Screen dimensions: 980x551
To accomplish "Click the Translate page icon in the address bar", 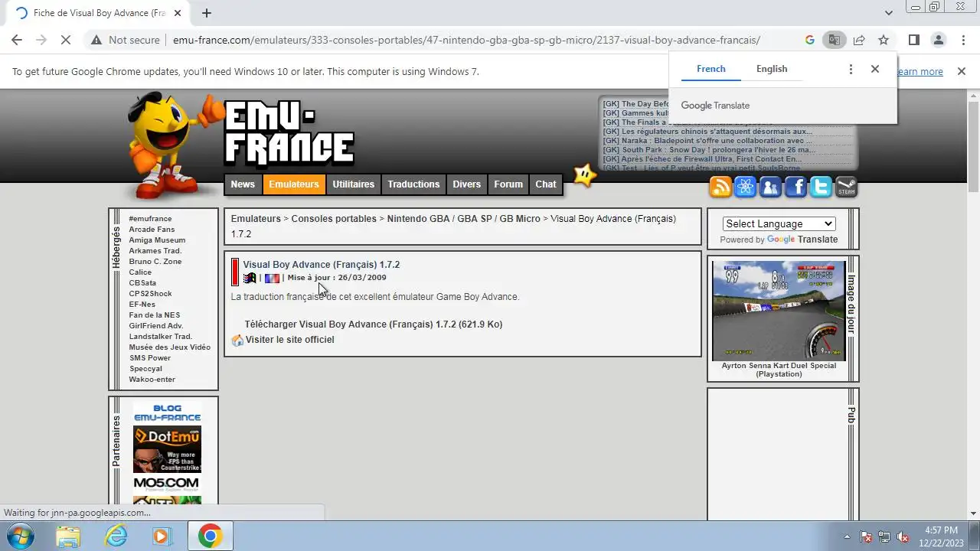I will pyautogui.click(x=835, y=40).
